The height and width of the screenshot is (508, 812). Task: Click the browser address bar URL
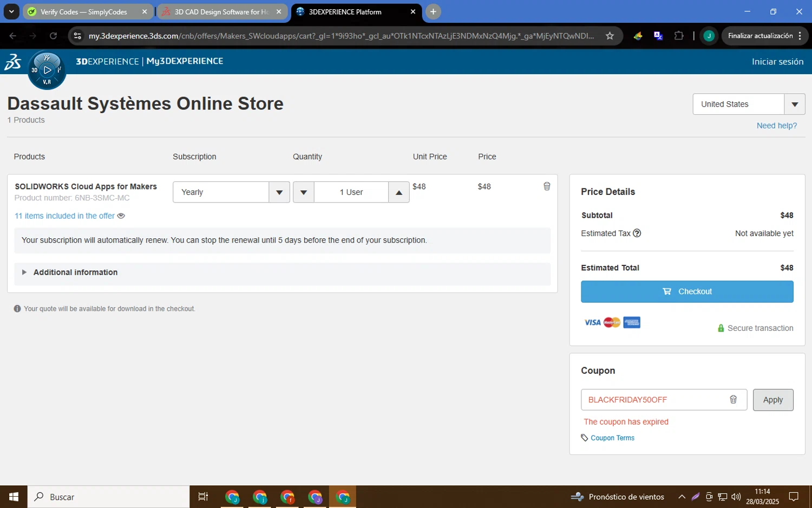click(341, 36)
